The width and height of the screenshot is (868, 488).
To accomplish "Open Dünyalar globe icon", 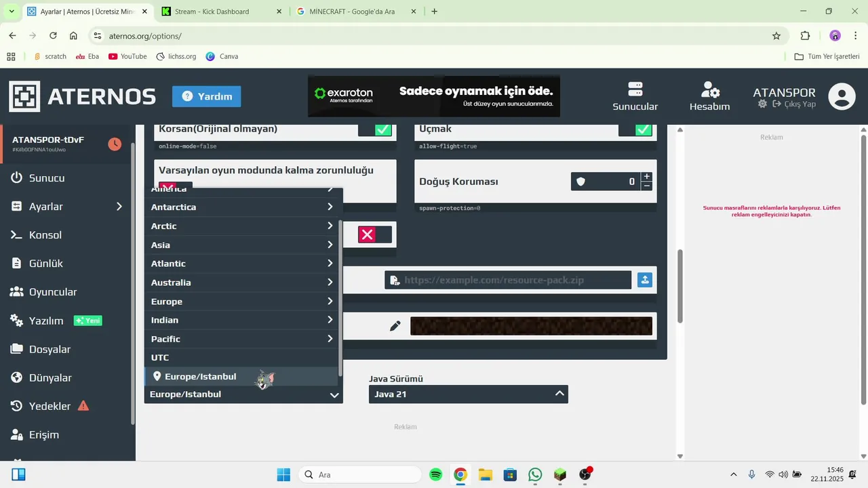I will tap(17, 378).
